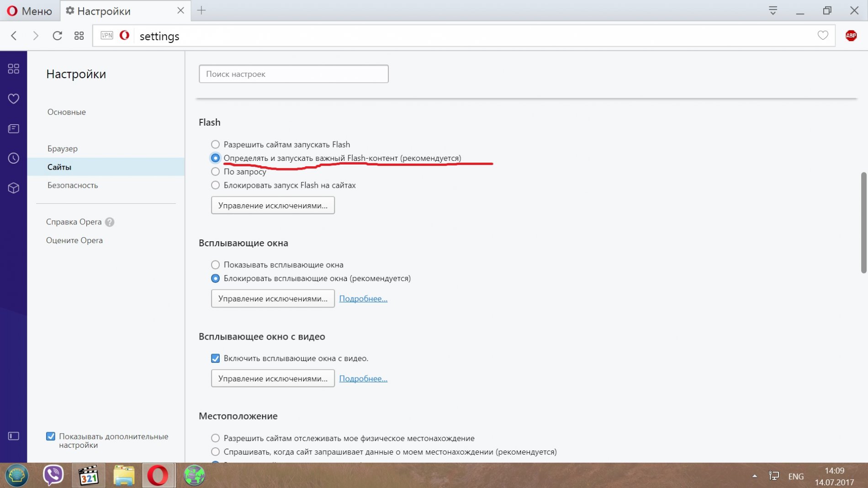
Task: Select 'Разрешить сайтам запускать Flash' radio option
Action: tap(215, 144)
